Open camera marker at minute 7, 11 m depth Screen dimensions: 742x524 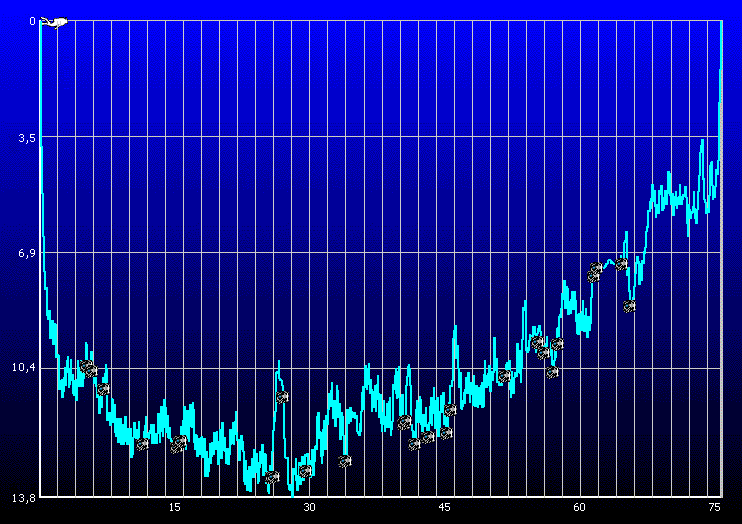(104, 389)
